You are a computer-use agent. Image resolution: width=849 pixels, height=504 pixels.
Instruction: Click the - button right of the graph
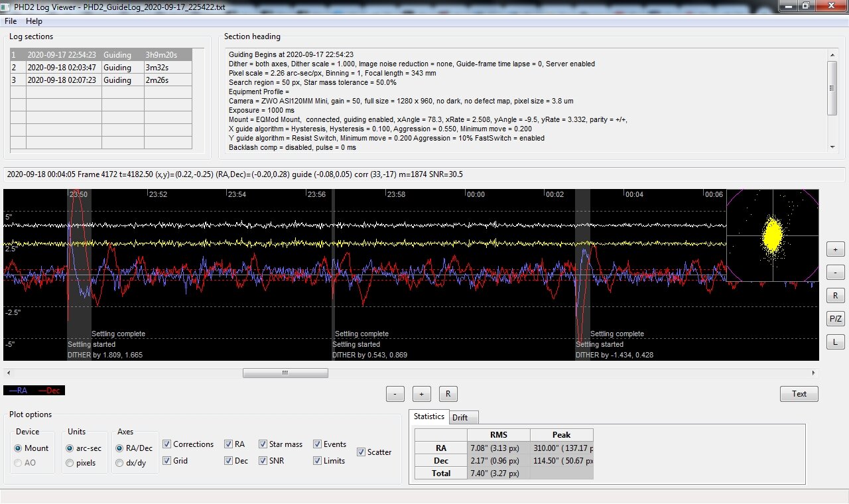click(835, 272)
